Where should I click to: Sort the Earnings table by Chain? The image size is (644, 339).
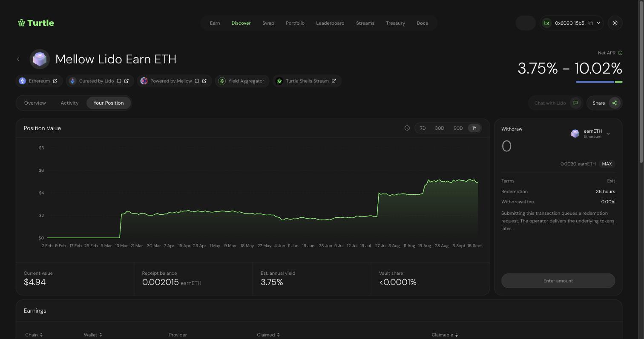(x=34, y=335)
